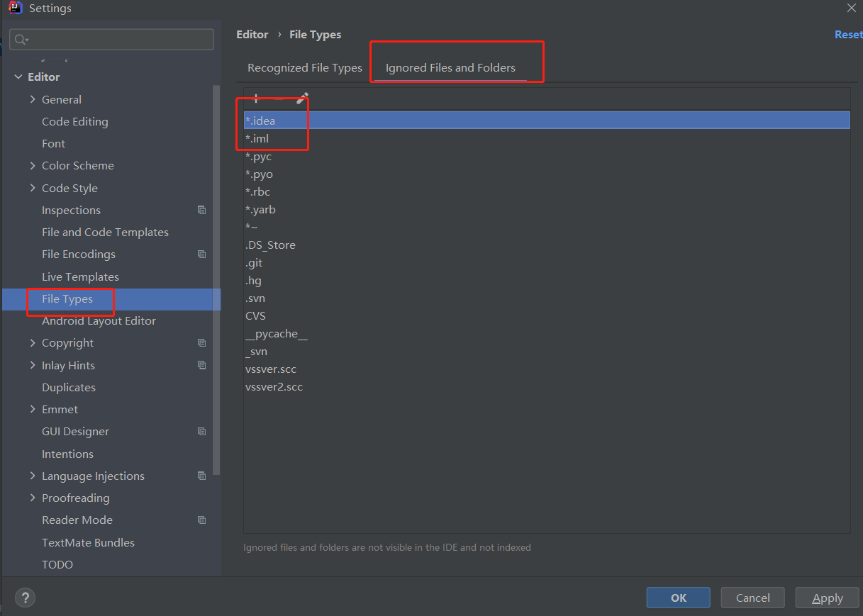
Task: Open Code Editing settings
Action: point(75,121)
